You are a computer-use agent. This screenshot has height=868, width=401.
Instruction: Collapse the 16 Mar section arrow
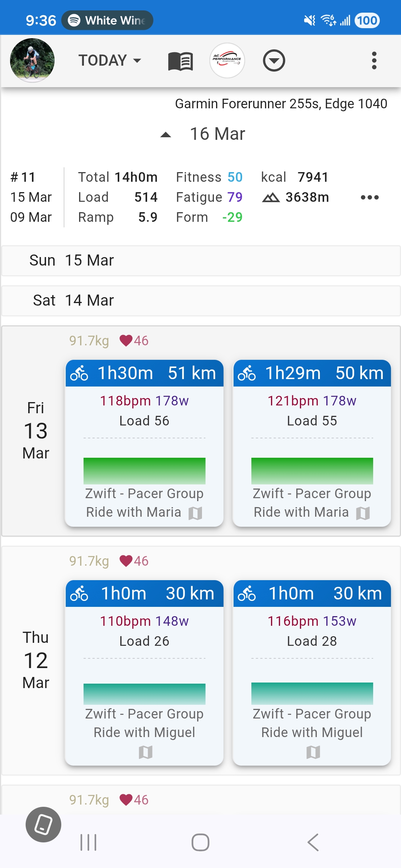coord(166,135)
